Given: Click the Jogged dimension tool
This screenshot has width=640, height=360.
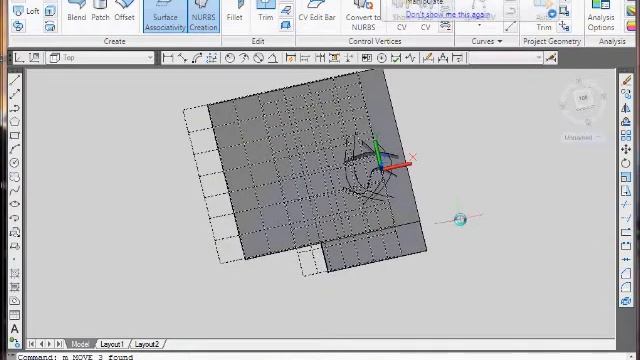Looking at the screenshot, I should click(x=244, y=58).
